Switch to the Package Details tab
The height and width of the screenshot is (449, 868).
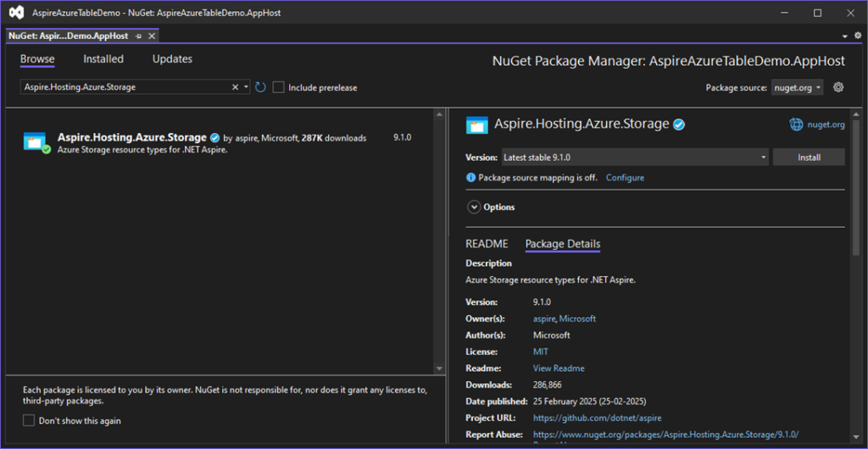pos(563,244)
